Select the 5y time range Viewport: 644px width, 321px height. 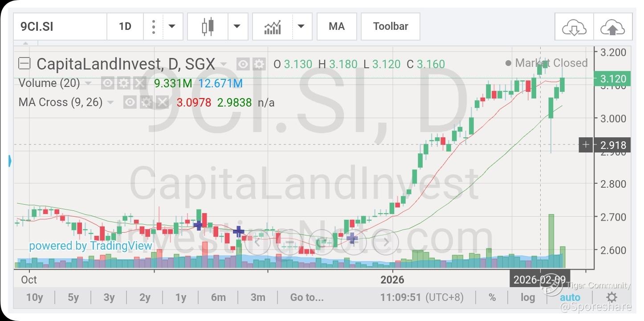[73, 297]
